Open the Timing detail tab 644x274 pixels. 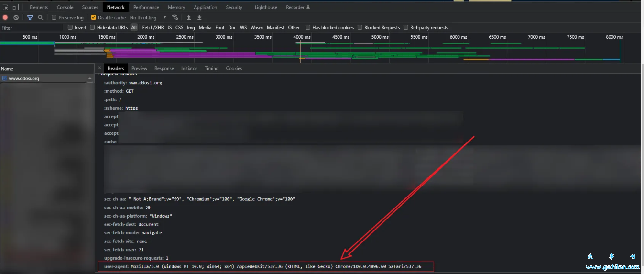pos(211,68)
